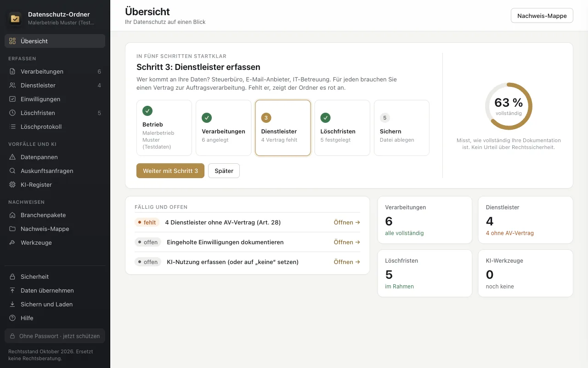This screenshot has height=368, width=588.
Task: Open Auskunftsanfragen from the sidebar
Action: pyautogui.click(x=55, y=171)
